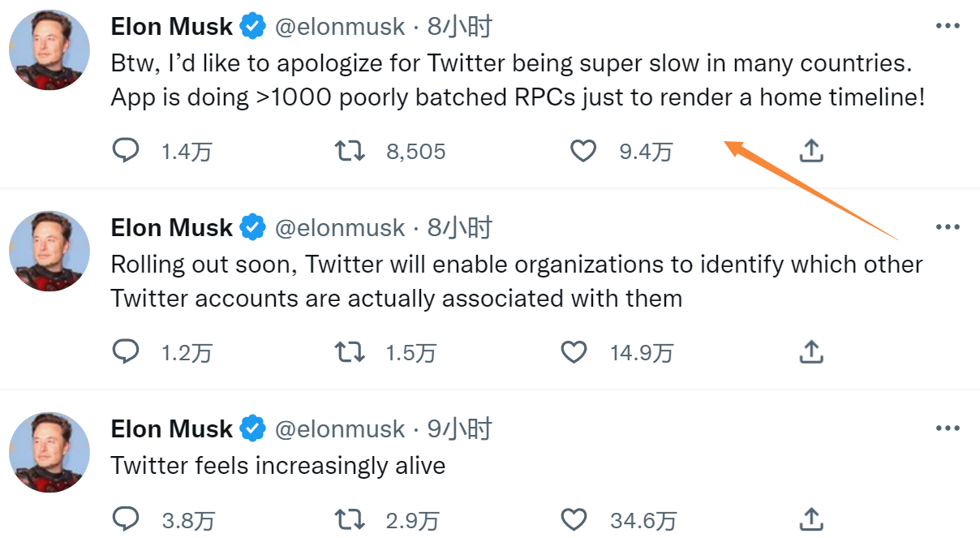Screen dimensions: 980x538
Task: Retweet the tweet about poorly batched RPCs
Action: (x=350, y=151)
